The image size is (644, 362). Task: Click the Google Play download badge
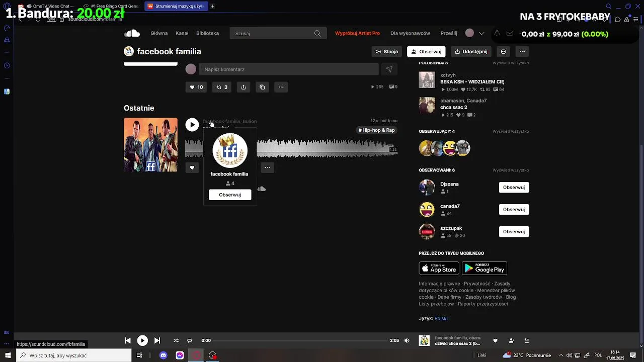click(x=485, y=268)
